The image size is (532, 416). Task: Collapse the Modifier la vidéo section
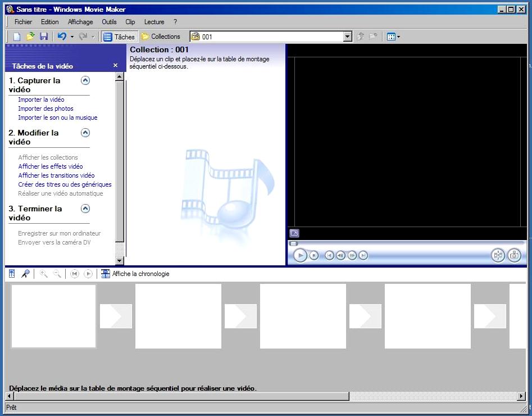[85, 133]
